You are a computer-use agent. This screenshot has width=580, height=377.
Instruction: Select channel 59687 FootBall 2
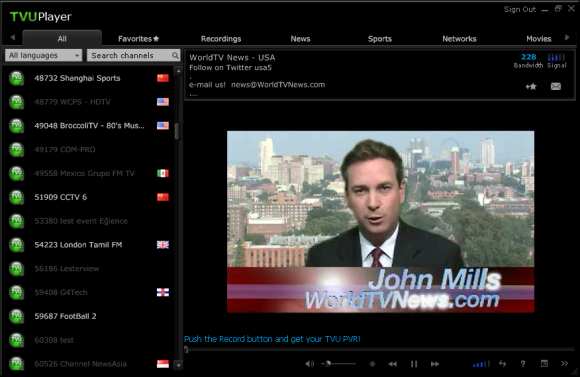coord(89,316)
